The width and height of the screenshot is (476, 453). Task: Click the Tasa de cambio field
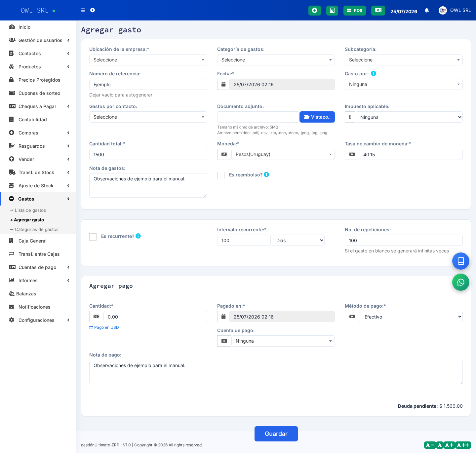tap(411, 154)
